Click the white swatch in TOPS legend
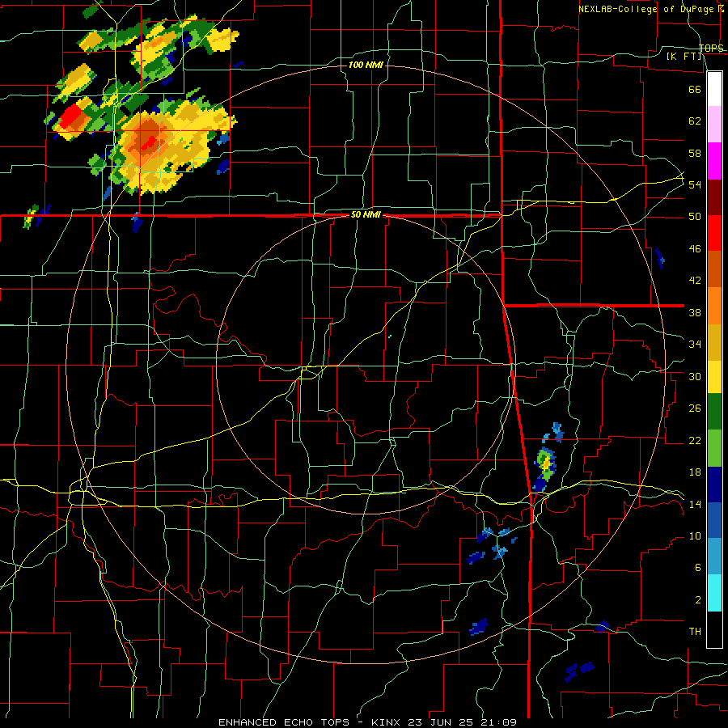The width and height of the screenshot is (728, 728). [x=714, y=89]
